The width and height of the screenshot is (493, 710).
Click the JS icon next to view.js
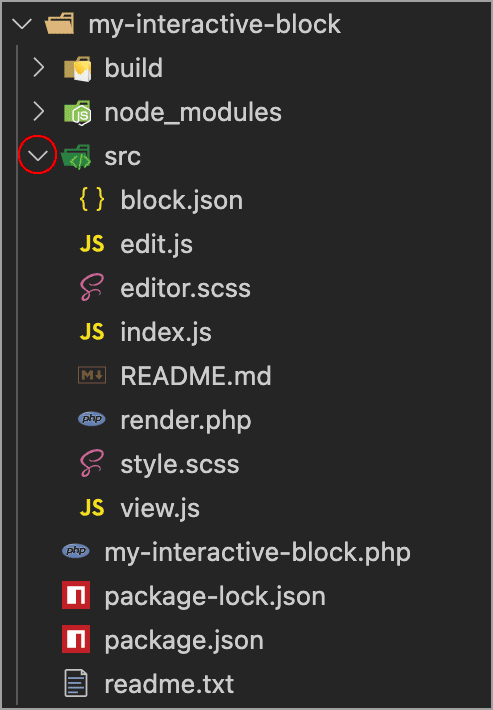coord(92,508)
